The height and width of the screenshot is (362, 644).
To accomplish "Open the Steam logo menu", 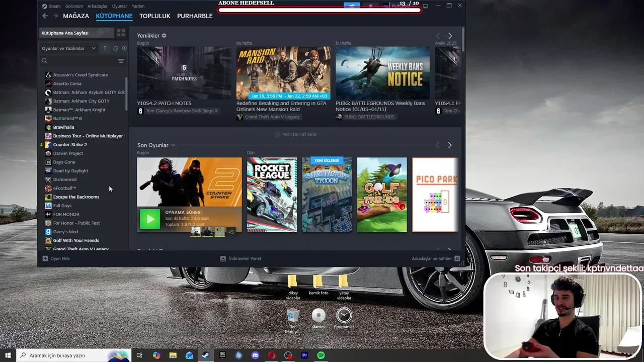I will [x=51, y=6].
